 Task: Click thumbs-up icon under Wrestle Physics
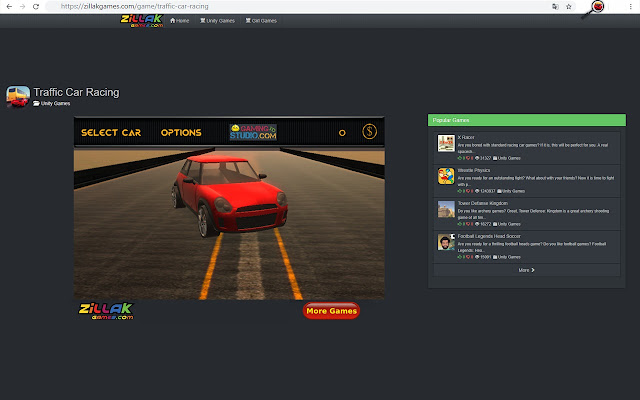point(460,191)
